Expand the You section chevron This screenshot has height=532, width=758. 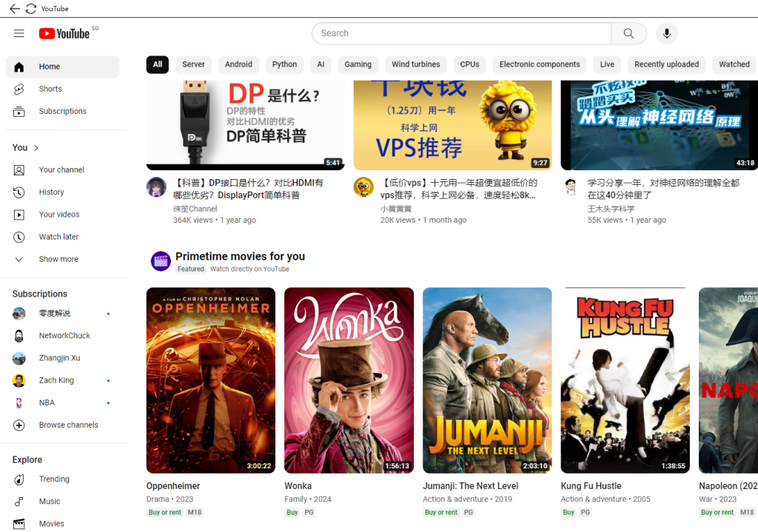[x=36, y=148]
